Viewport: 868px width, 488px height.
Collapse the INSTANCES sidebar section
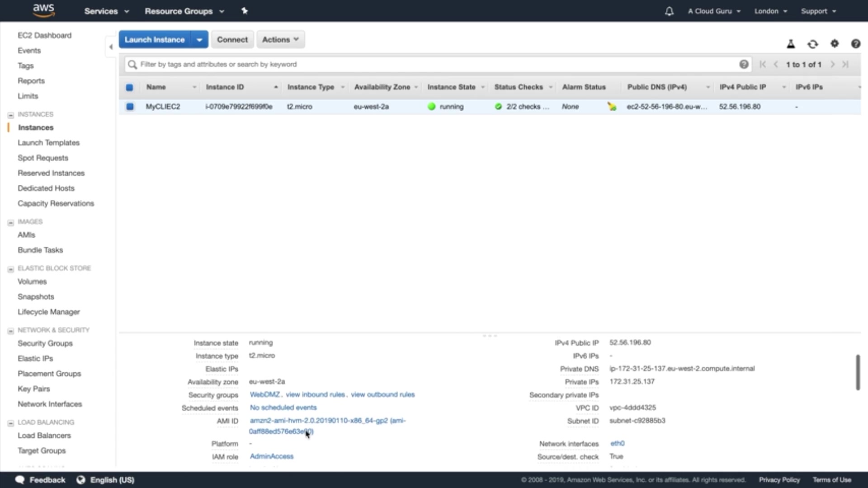tap(11, 115)
